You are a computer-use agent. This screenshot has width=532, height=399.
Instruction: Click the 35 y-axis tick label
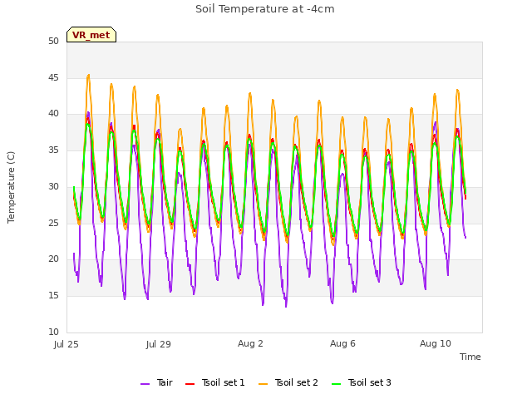(53, 150)
